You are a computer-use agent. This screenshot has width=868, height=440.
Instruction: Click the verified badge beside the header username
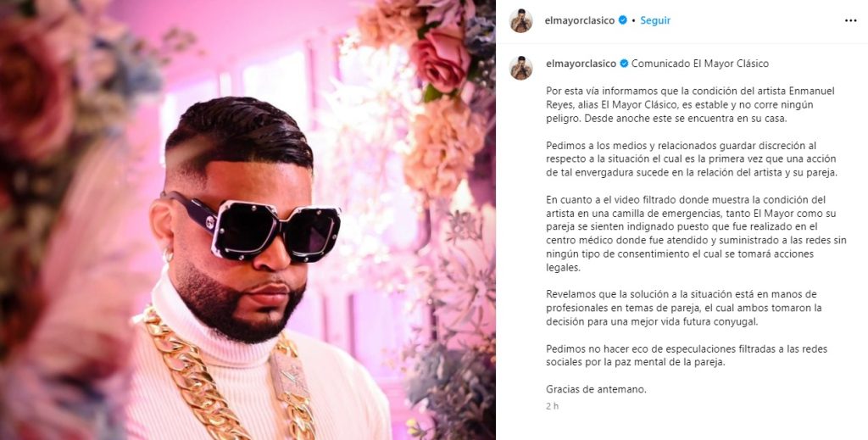click(x=623, y=20)
